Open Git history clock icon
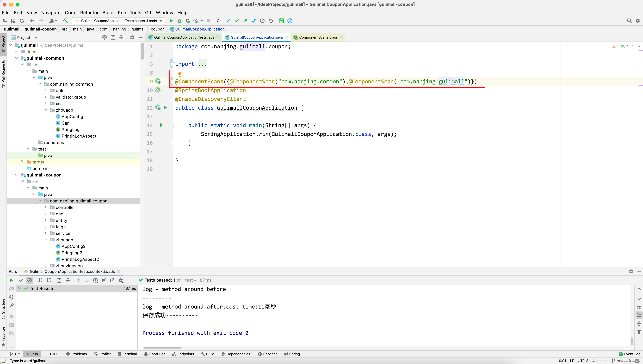 click(x=262, y=21)
